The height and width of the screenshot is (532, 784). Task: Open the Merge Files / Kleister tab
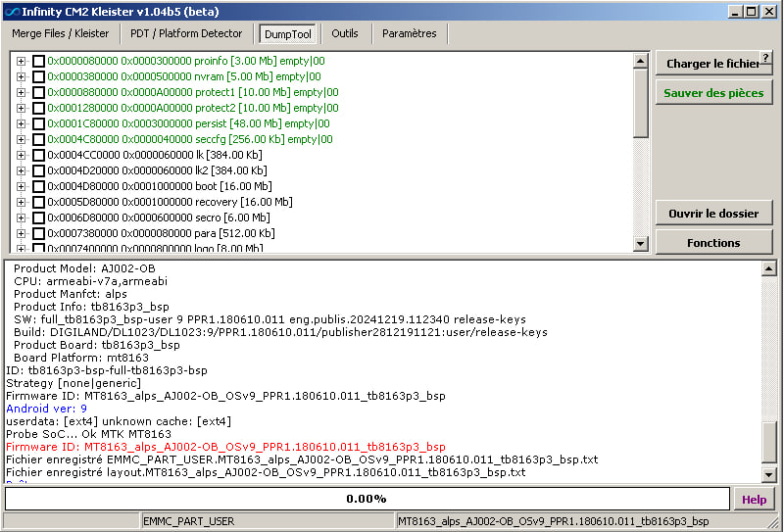click(61, 33)
